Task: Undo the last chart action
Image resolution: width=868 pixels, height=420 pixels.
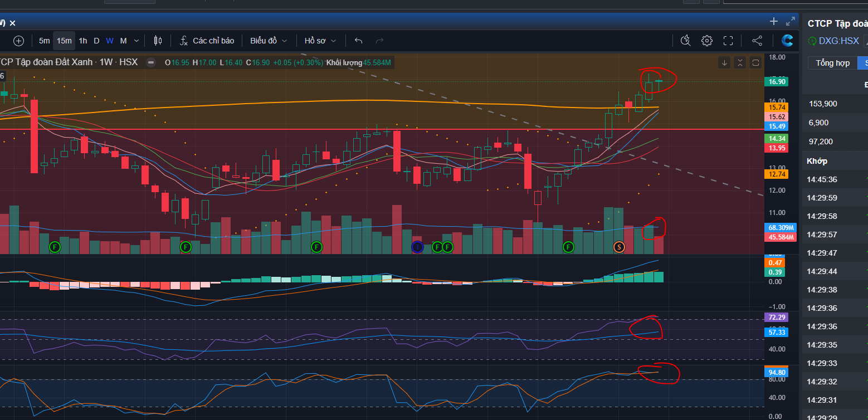Action: [x=359, y=41]
